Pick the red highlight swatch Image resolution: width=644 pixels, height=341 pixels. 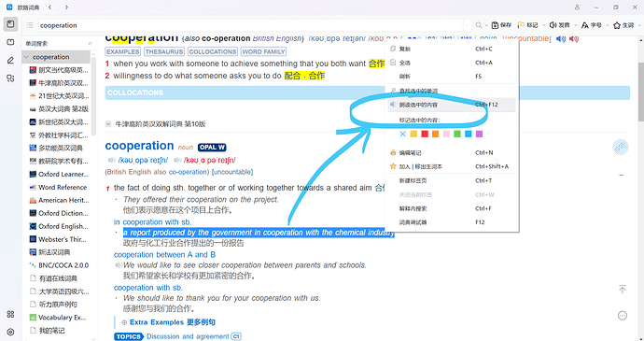tap(425, 135)
